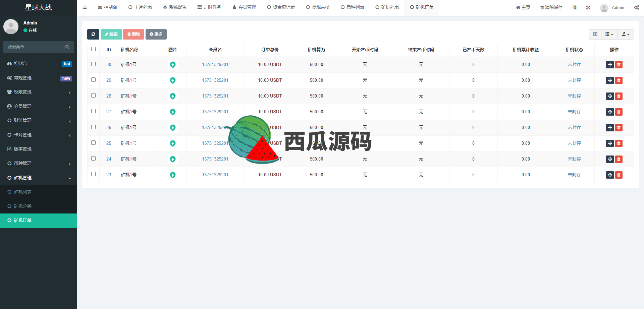The width and height of the screenshot is (644, 309).
Task: Click the refresh table button
Action: (93, 34)
